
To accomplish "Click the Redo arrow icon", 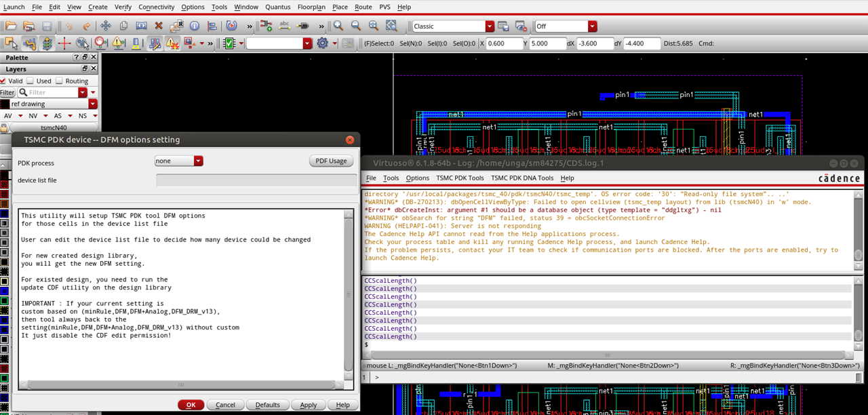I will (87, 26).
